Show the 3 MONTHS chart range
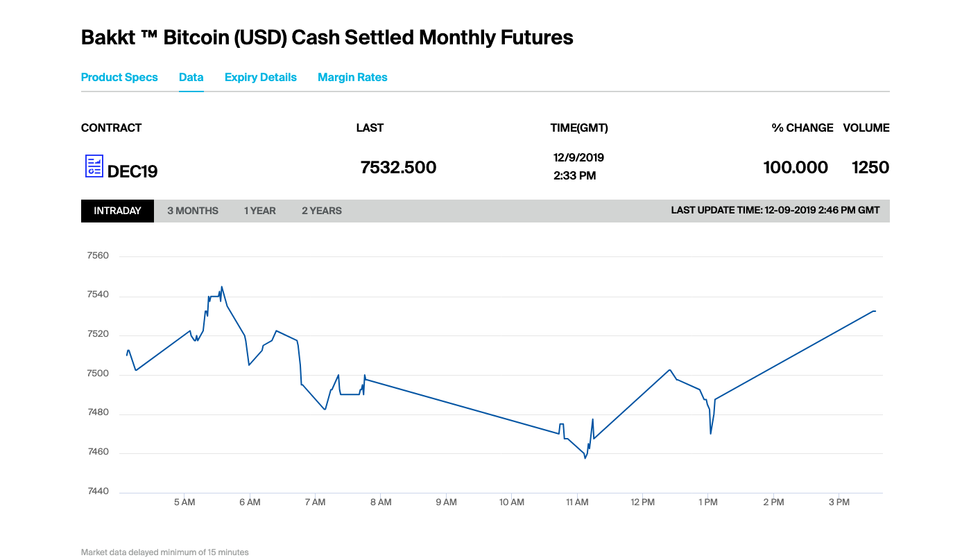The image size is (971, 560). point(193,211)
